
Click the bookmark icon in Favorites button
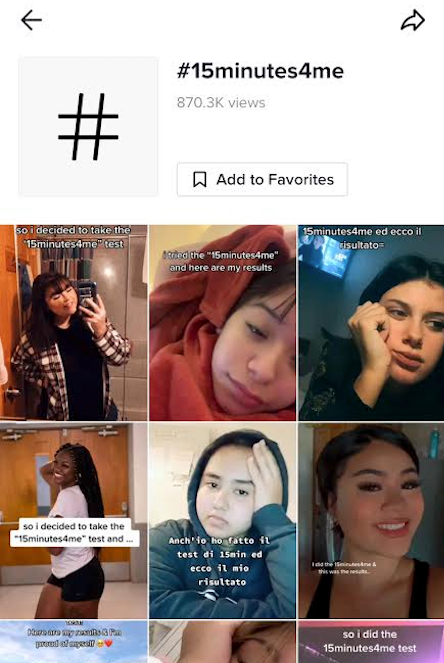coord(200,179)
